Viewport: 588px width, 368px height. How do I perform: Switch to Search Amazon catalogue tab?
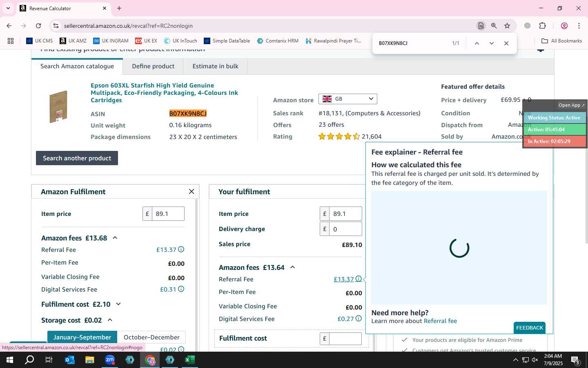pyautogui.click(x=77, y=66)
